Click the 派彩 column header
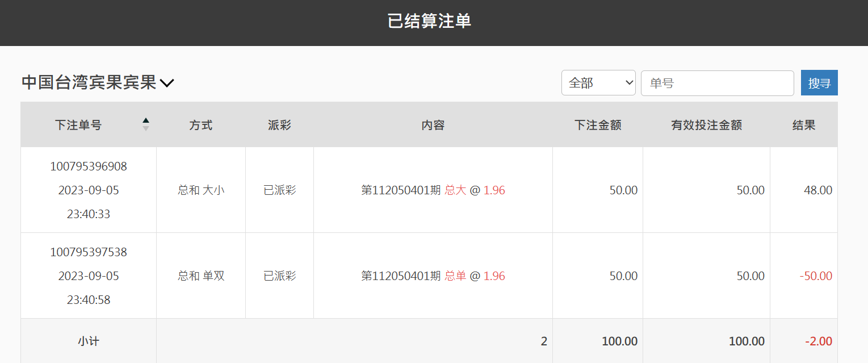This screenshot has height=363, width=868. coord(279,125)
